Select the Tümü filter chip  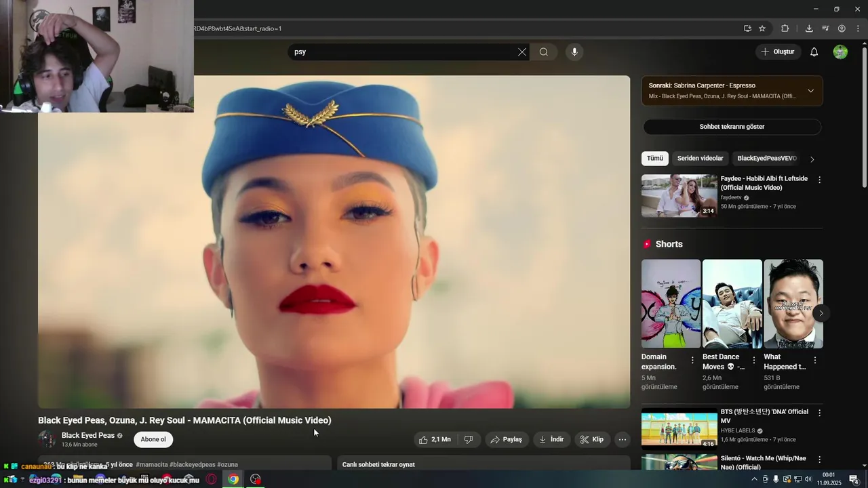click(x=655, y=159)
